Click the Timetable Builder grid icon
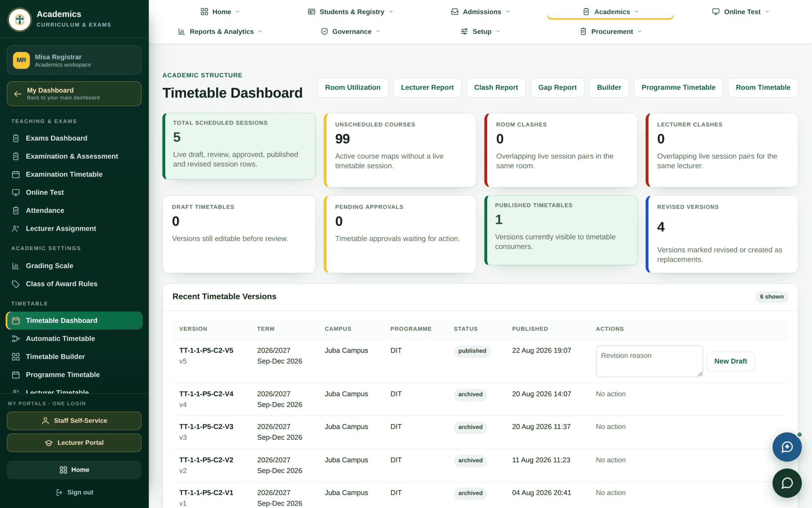The height and width of the screenshot is (508, 812). coord(16,357)
